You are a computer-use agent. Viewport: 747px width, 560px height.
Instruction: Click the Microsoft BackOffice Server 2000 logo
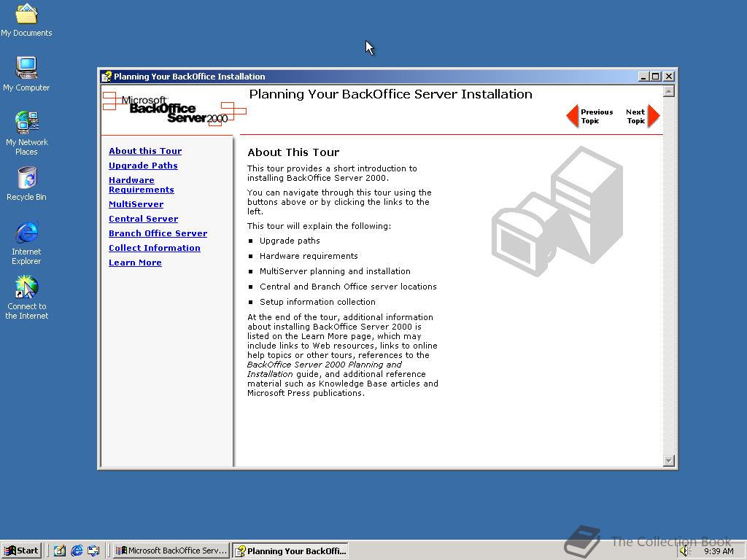(174, 109)
